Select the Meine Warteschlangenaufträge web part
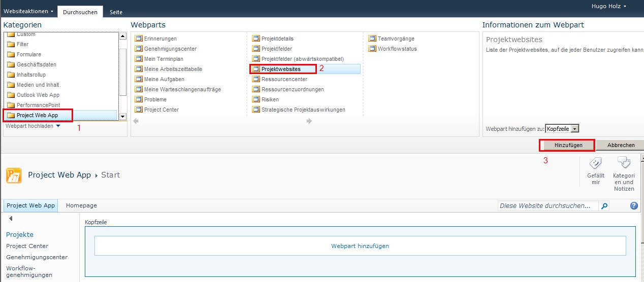 pyautogui.click(x=178, y=89)
